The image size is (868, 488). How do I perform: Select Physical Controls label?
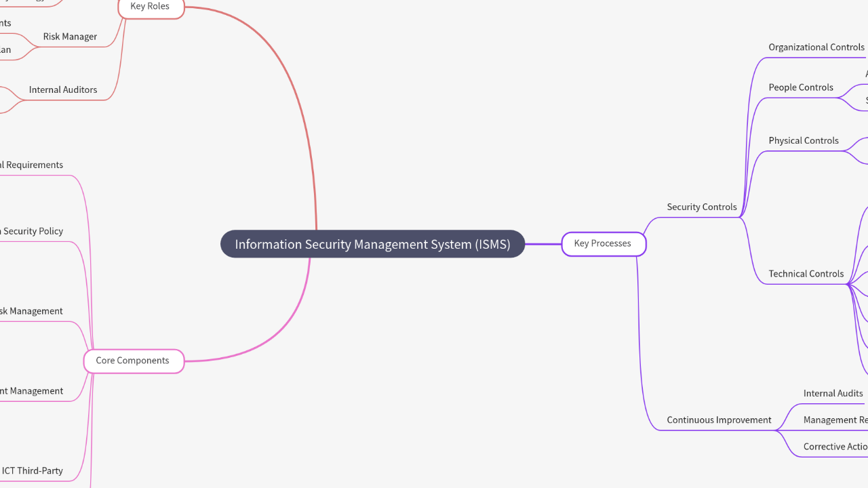(804, 140)
